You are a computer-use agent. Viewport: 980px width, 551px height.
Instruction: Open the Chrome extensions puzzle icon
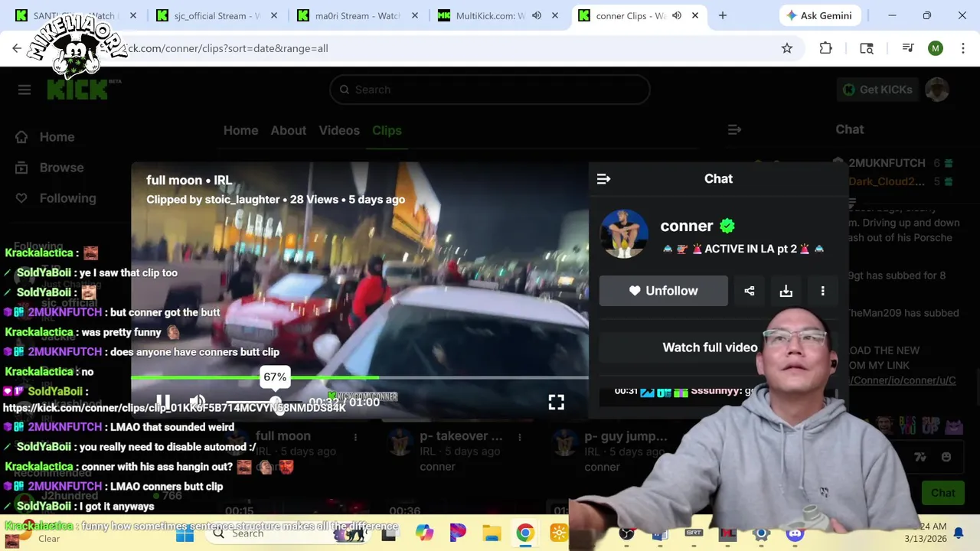click(x=825, y=48)
